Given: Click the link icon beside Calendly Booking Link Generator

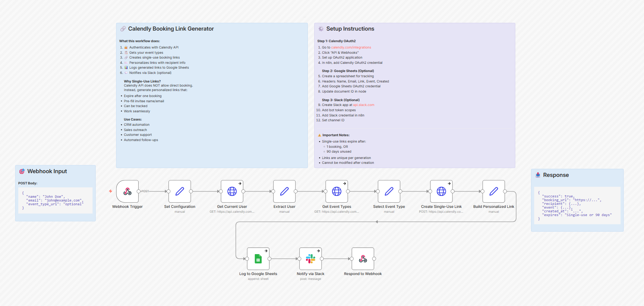Looking at the screenshot, I should click(x=123, y=29).
